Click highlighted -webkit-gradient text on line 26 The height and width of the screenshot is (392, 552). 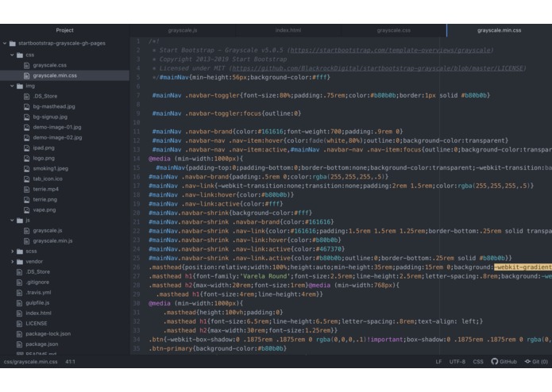523,267
